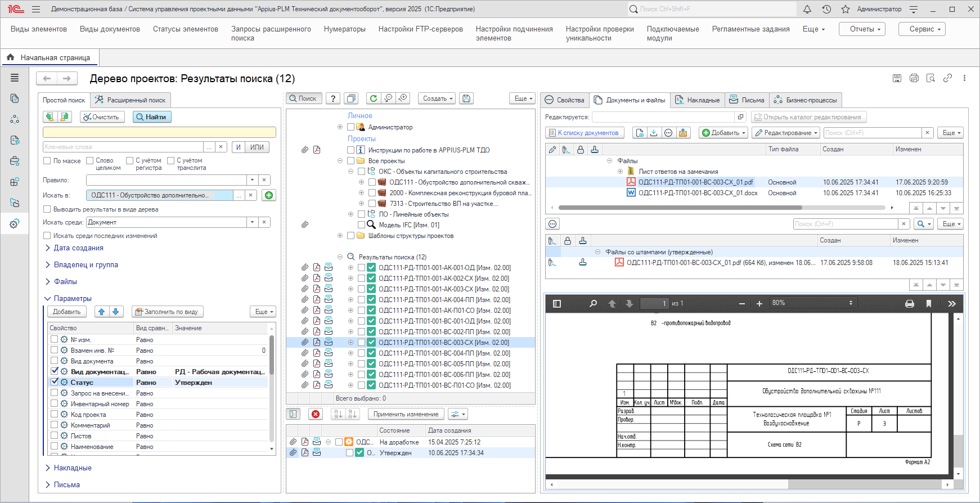Screen dimensions: 980x503
Task: Click the magnifier search icon in PDF viewer
Action: 593,304
